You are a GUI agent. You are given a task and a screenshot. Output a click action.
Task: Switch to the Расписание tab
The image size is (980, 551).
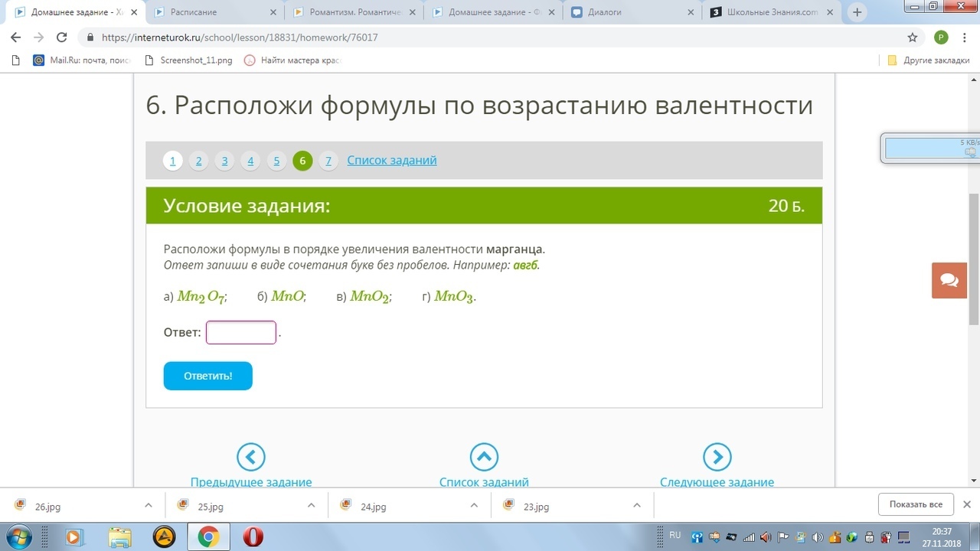point(214,12)
